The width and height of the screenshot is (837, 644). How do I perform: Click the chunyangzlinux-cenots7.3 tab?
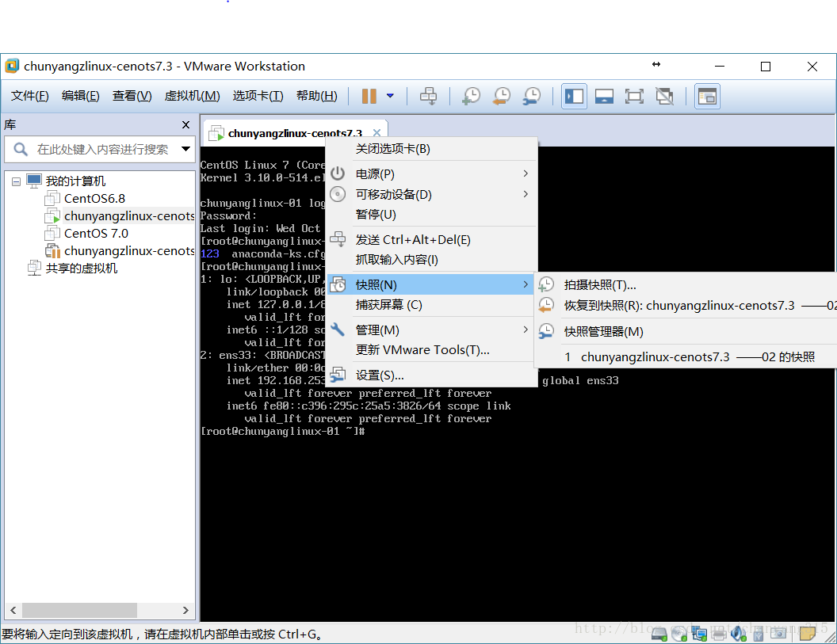[295, 133]
